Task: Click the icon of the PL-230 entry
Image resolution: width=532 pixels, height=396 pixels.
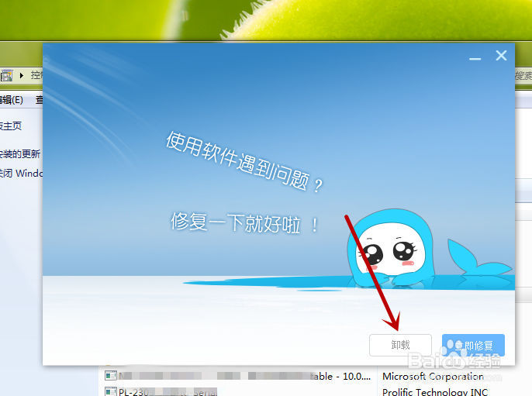Action: pos(111,392)
